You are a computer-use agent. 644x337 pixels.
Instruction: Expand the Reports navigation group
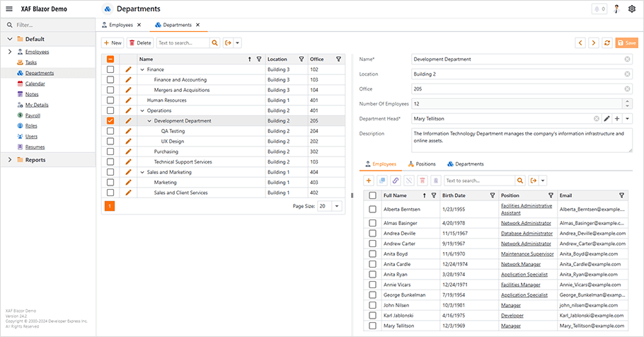9,160
